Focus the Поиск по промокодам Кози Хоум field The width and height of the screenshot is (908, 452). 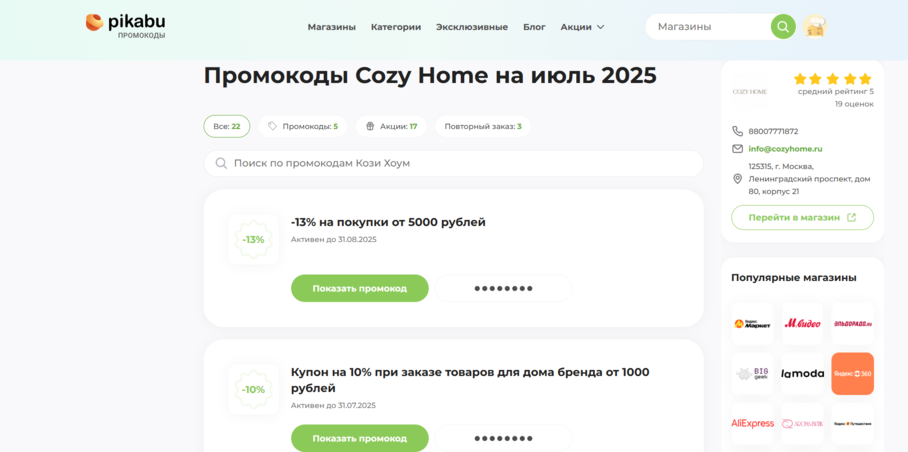point(453,163)
